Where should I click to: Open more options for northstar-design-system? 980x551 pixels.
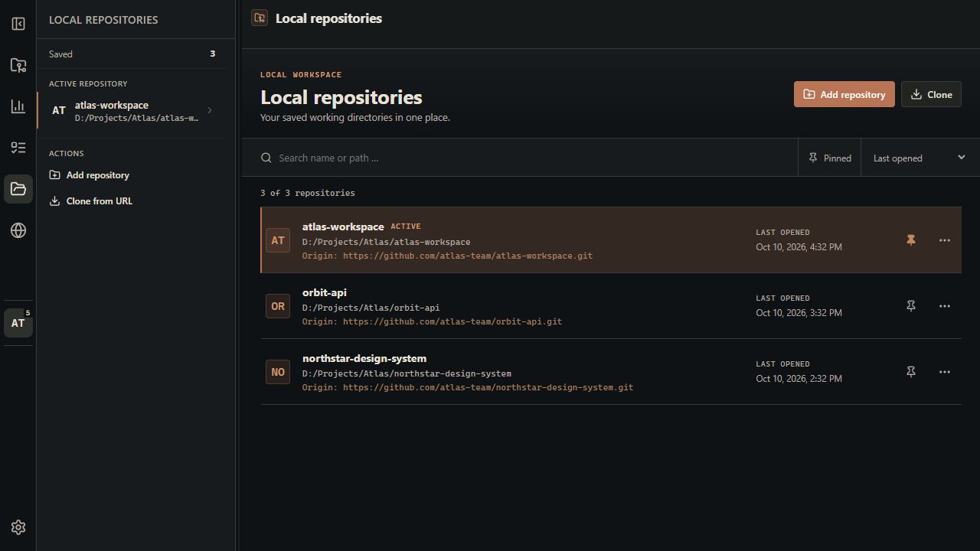(x=945, y=372)
